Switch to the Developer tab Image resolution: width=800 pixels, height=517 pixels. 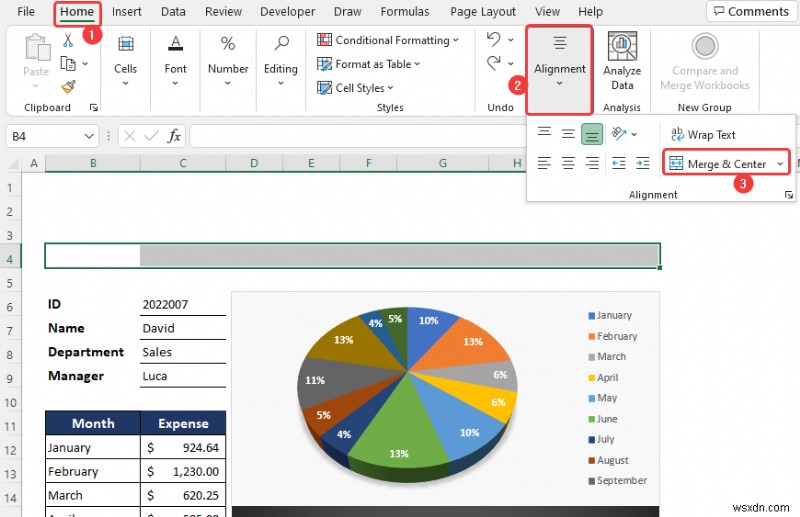click(x=287, y=11)
